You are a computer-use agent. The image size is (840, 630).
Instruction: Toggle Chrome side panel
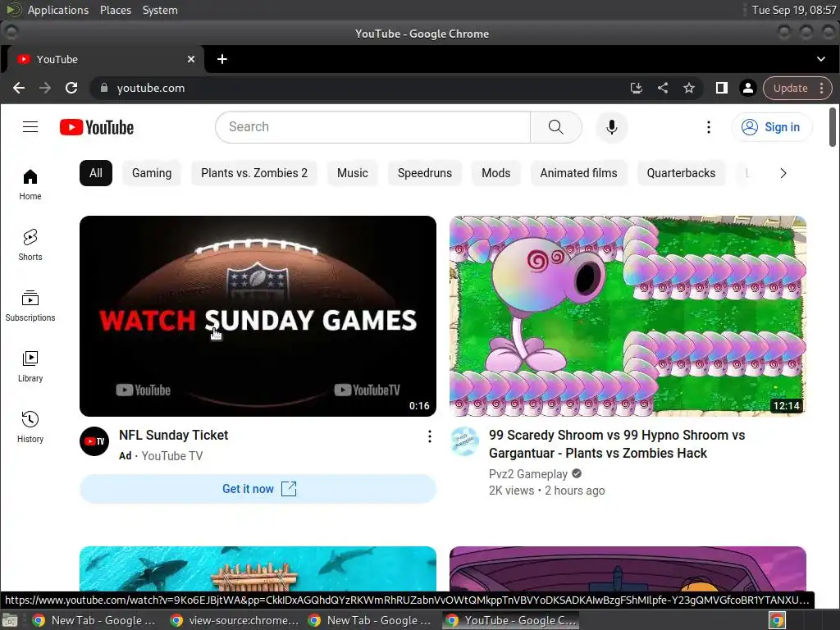pyautogui.click(x=722, y=88)
